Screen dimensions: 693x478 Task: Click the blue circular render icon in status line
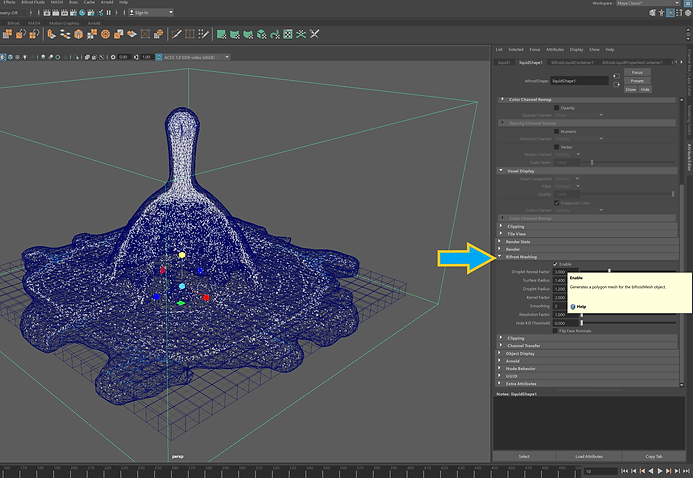82,13
